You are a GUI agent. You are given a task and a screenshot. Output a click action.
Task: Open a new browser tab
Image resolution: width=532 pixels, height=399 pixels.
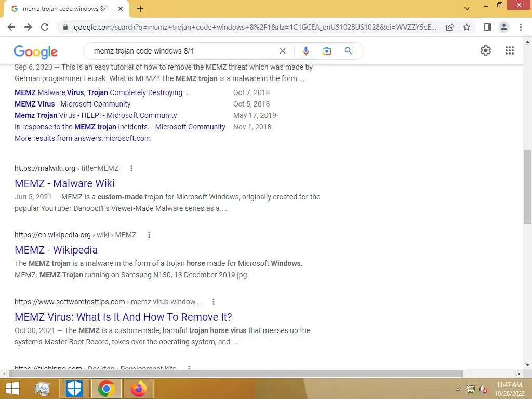[x=140, y=9]
